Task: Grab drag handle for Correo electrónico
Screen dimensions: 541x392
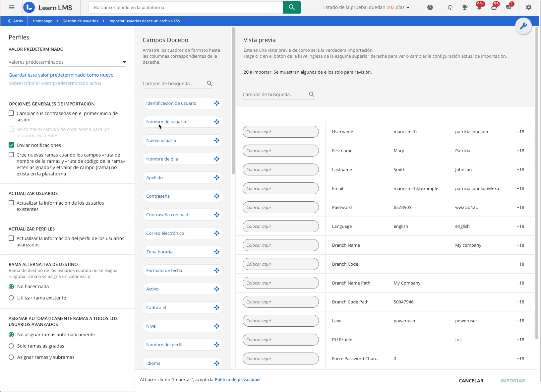Action: tap(217, 233)
